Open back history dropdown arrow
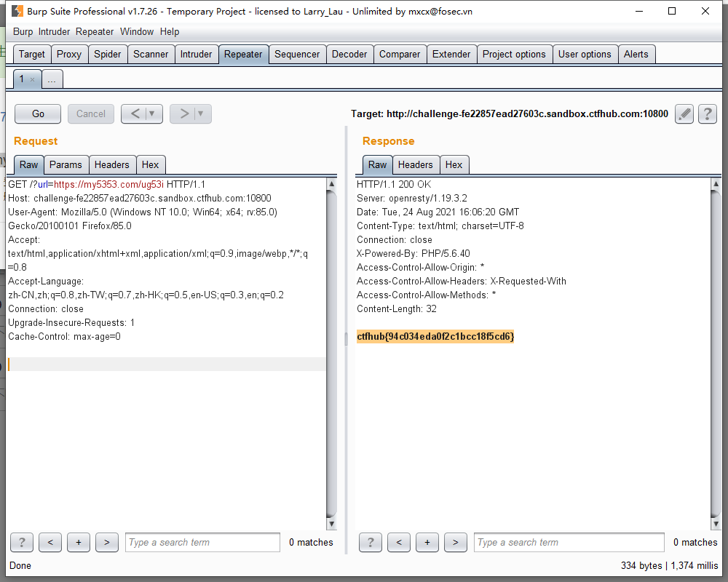The image size is (728, 582). point(152,113)
